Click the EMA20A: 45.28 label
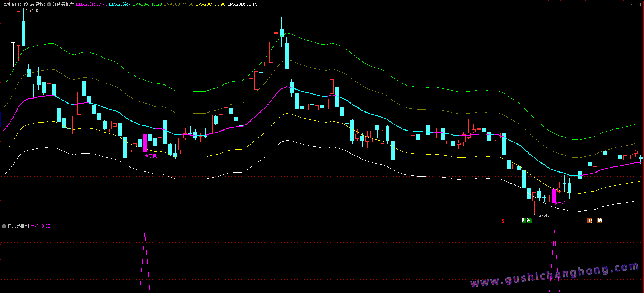The width and height of the screenshot is (644, 293). 147,5
